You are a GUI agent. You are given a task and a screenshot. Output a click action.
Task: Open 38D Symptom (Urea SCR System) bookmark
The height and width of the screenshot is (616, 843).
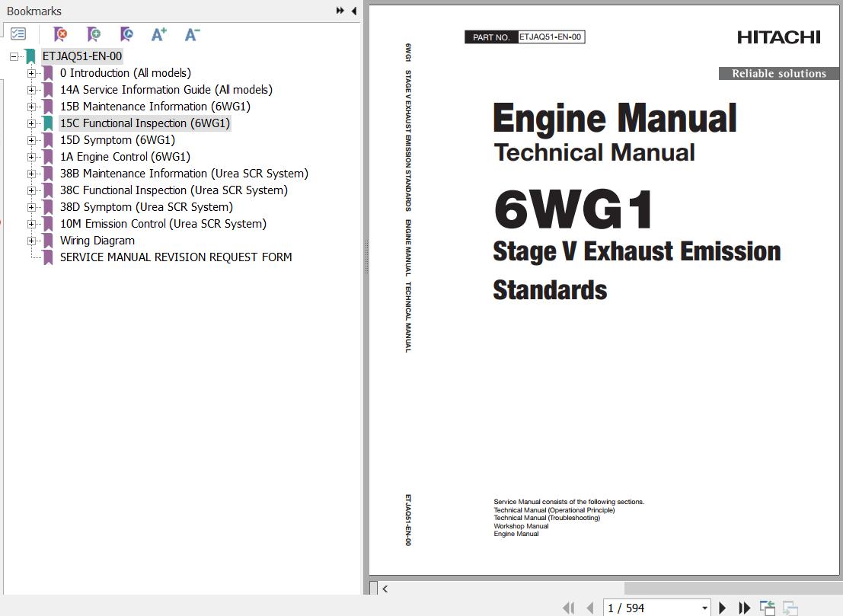(146, 207)
